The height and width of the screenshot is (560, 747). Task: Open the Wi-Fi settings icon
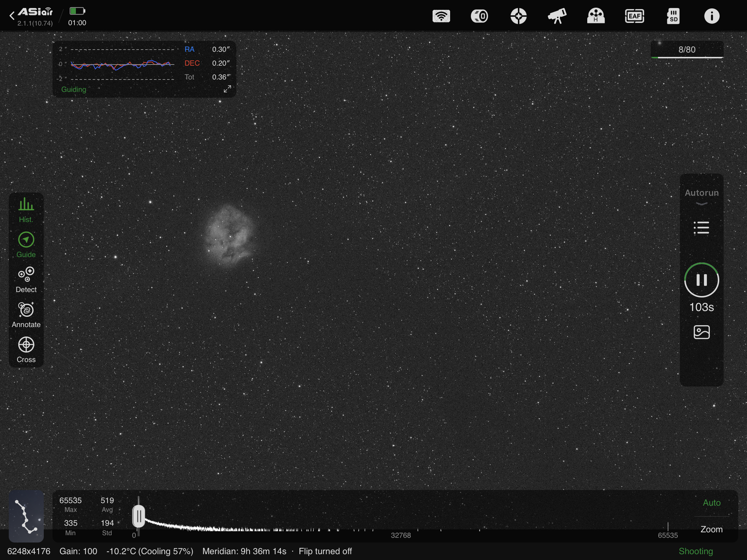(x=441, y=16)
